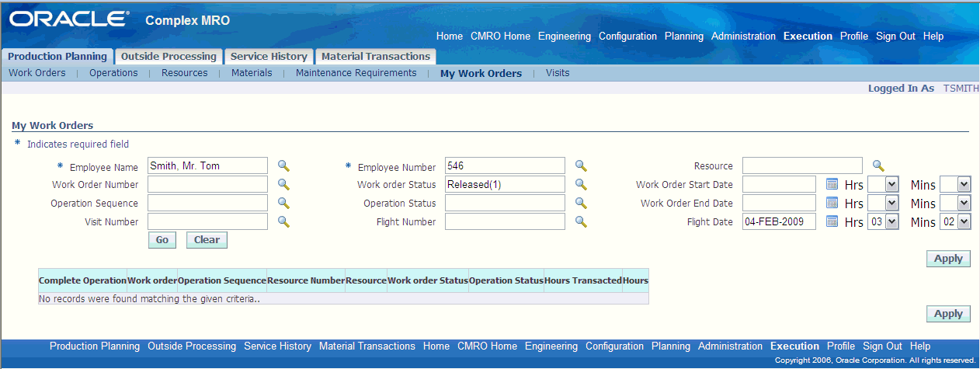Click the Clear button

click(x=207, y=240)
